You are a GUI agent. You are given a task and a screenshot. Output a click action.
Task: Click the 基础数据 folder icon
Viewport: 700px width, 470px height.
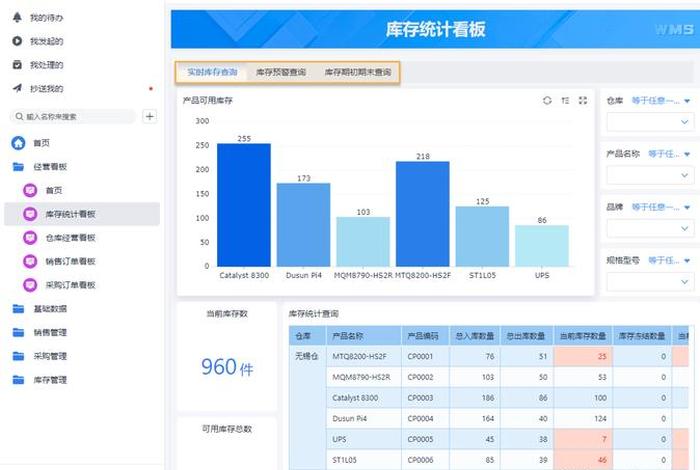(18, 308)
